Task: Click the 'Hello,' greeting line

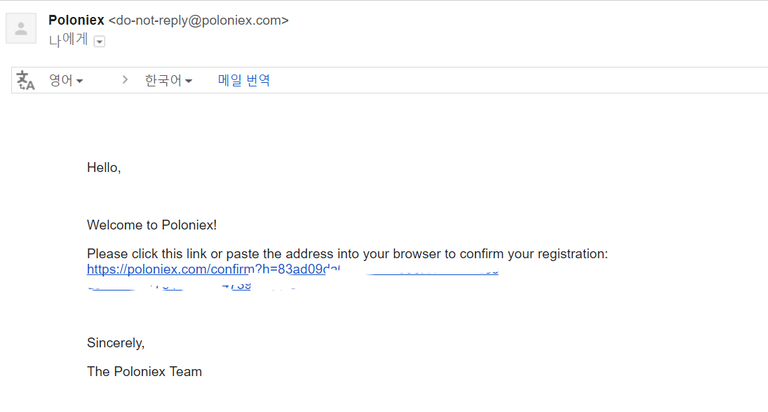Action: 104,167
